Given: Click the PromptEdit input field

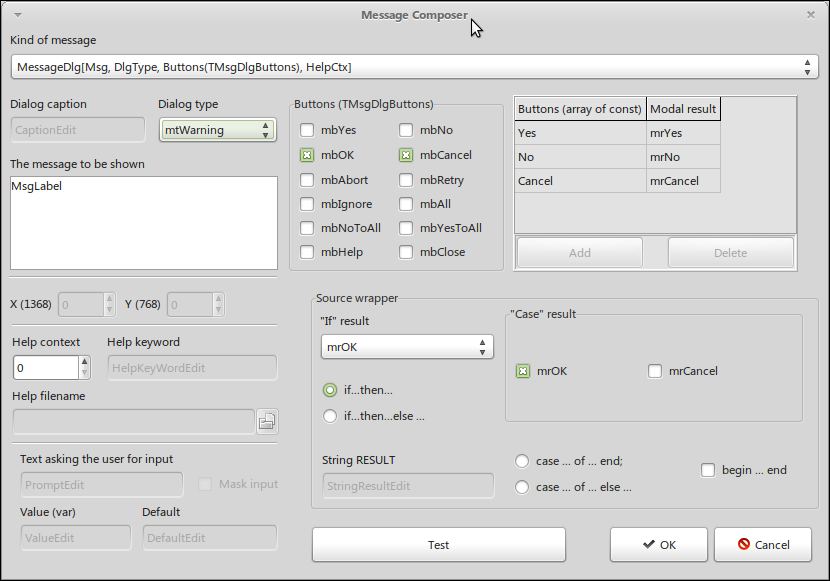Looking at the screenshot, I should pyautogui.click(x=102, y=485).
